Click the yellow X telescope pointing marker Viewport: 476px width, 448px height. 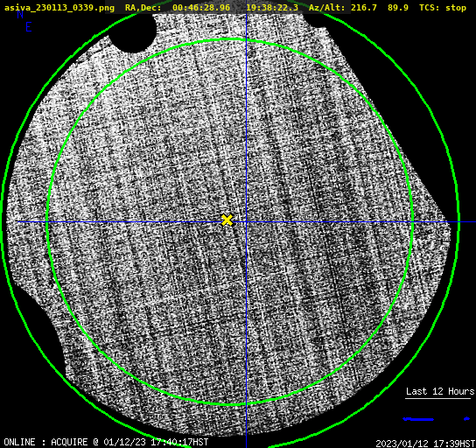227,220
